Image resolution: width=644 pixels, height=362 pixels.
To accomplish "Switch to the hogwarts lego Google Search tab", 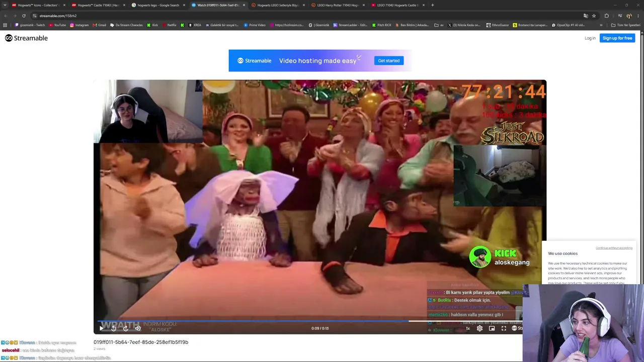I will 158,5.
